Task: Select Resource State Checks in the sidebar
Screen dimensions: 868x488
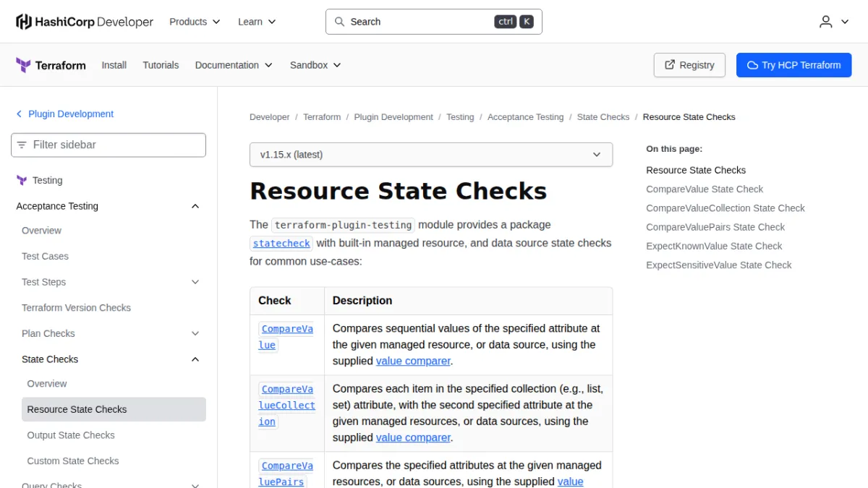Action: tap(114, 409)
